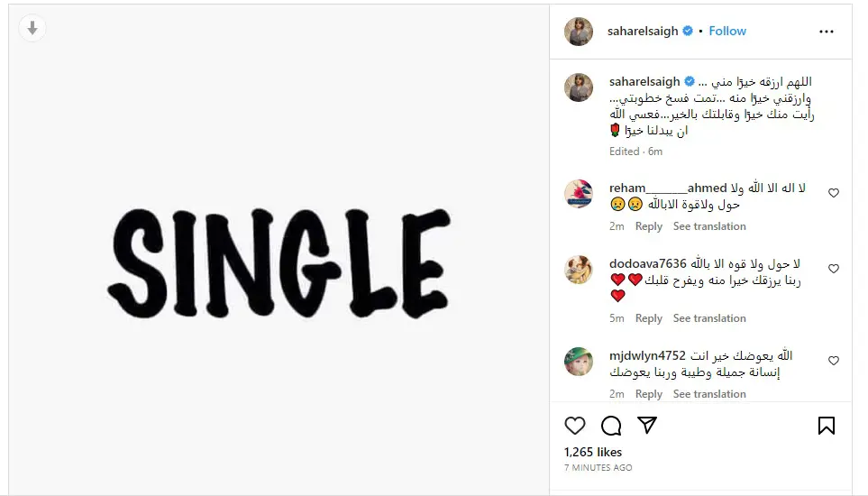868x496 pixels.
Task: Share the post via paper plane icon
Action: [647, 425]
